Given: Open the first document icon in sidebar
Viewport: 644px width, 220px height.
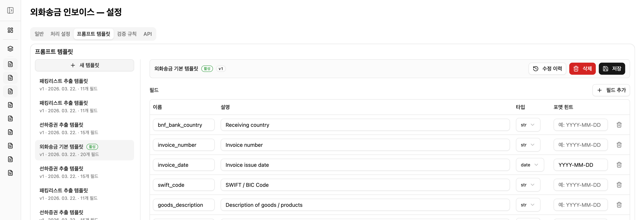Looking at the screenshot, I should coord(10,64).
